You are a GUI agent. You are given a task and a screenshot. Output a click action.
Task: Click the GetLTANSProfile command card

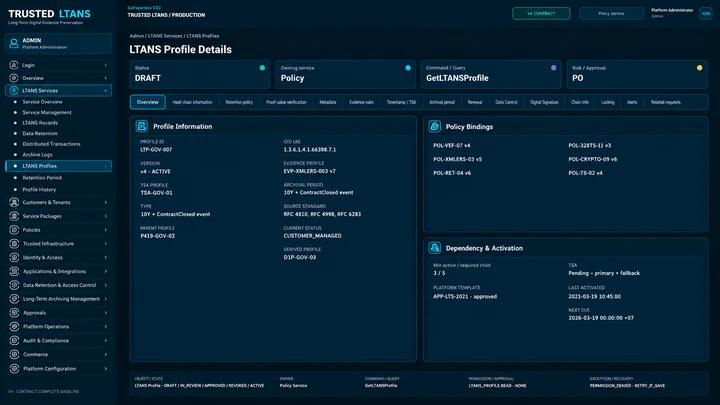(x=491, y=74)
